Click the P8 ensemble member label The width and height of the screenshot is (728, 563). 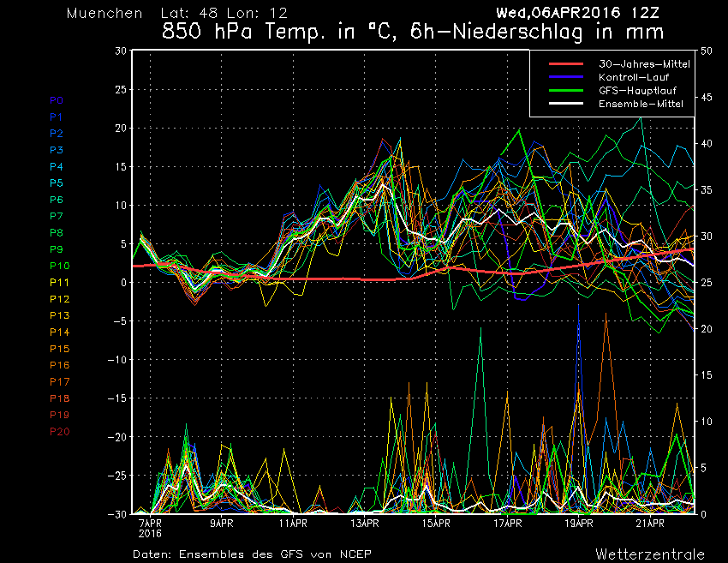(x=57, y=233)
